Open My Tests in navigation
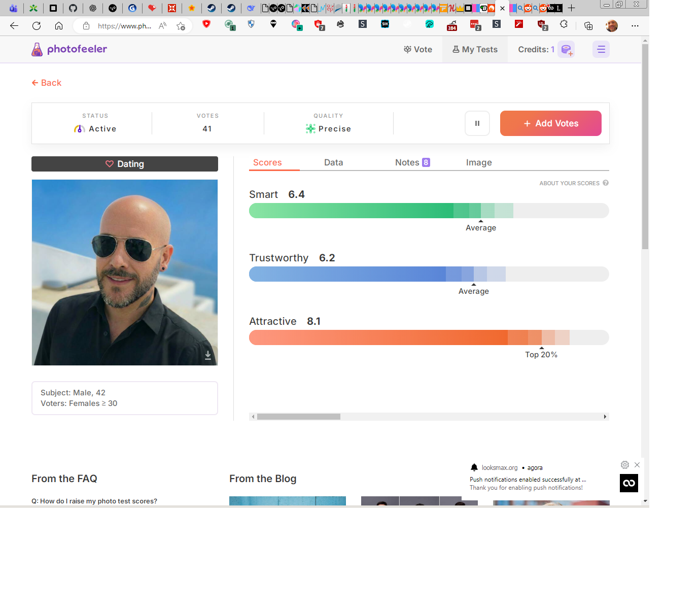 pos(475,49)
